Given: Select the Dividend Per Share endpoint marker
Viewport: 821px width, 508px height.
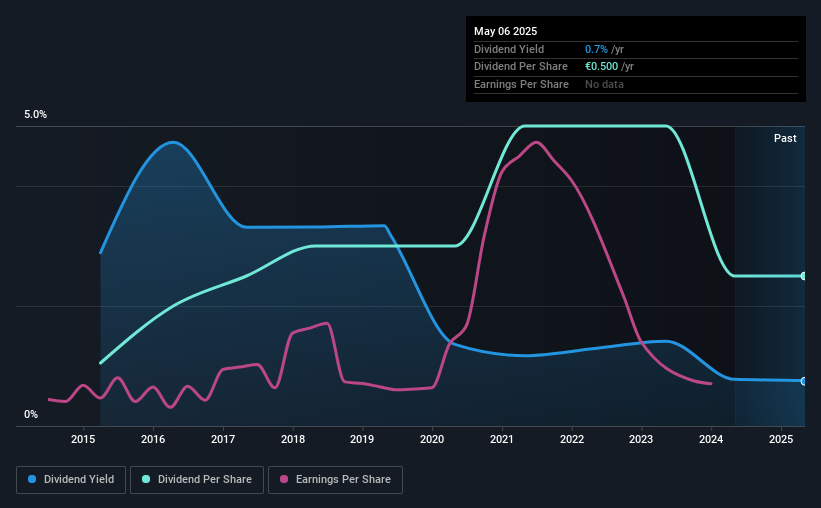Looking at the screenshot, I should click(804, 276).
